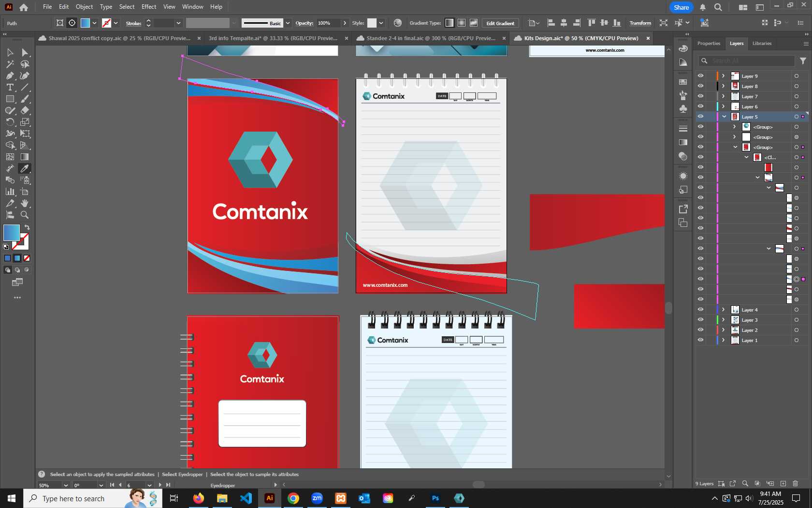Open the Basic brush definition dropdown
Screen dimensions: 812x508
click(x=288, y=23)
